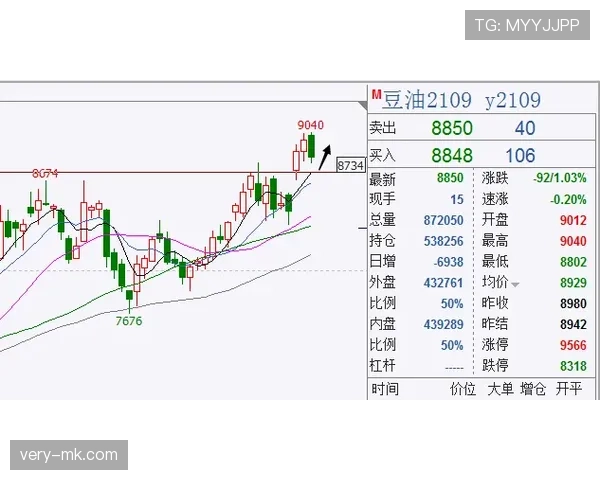Sort by 价位 column header
Viewport: 600px width, 480px height.
(462, 389)
